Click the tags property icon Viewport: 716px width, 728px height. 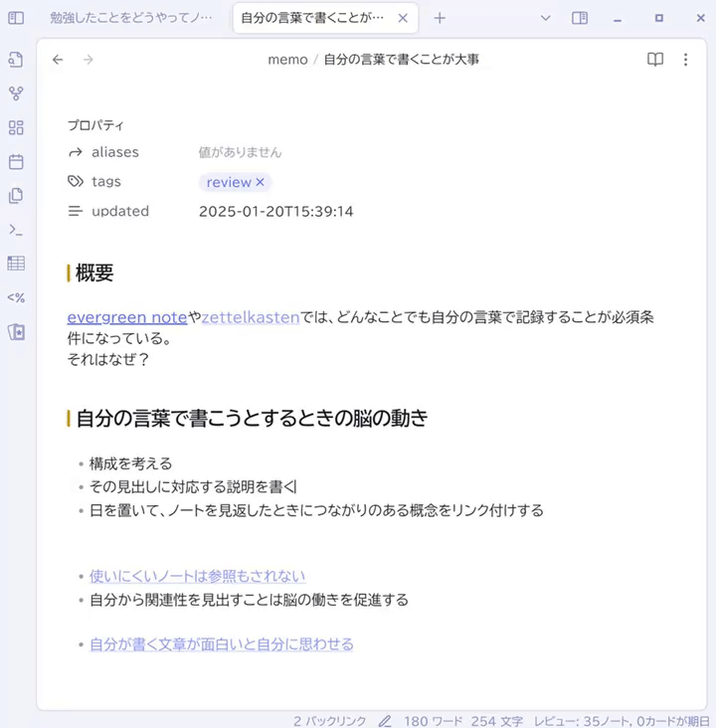click(76, 182)
